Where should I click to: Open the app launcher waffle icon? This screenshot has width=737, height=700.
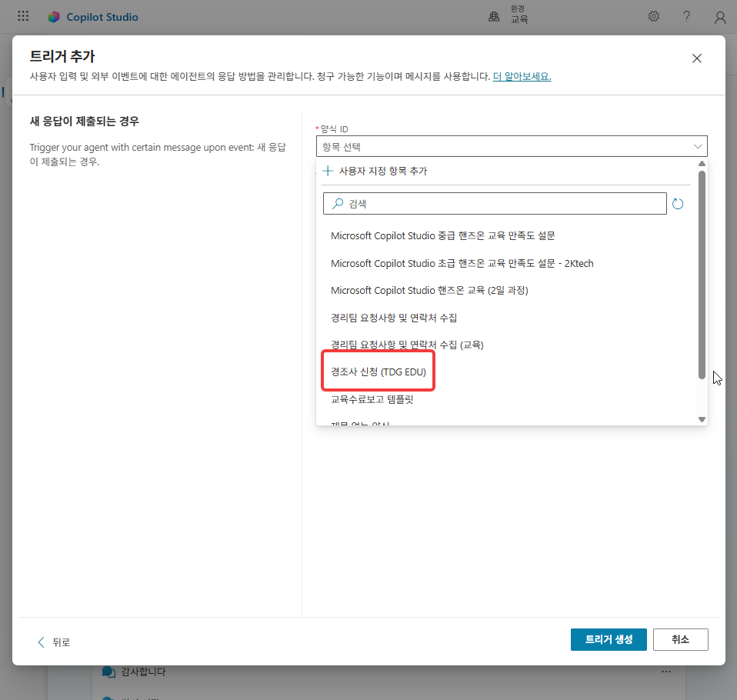[23, 16]
